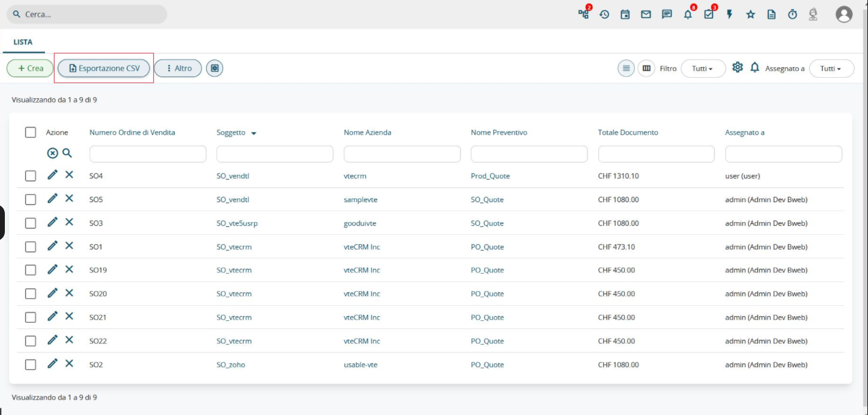Open the calendar icon in top bar

pyautogui.click(x=625, y=15)
